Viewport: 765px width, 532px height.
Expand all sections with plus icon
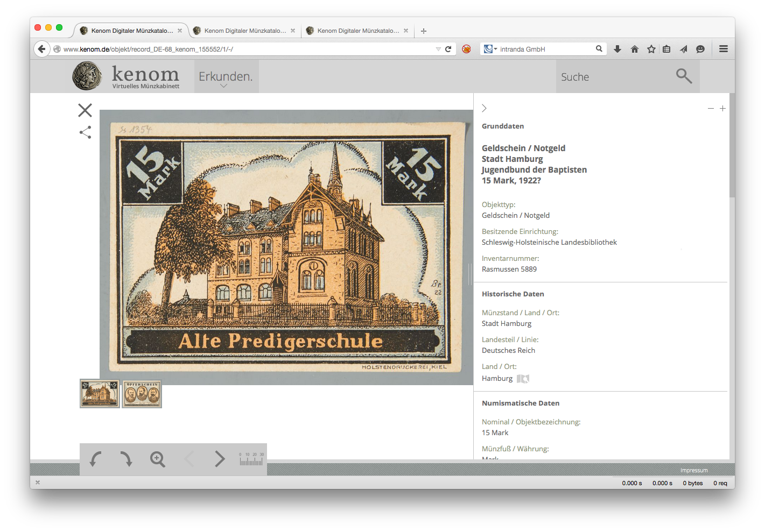[x=722, y=109]
